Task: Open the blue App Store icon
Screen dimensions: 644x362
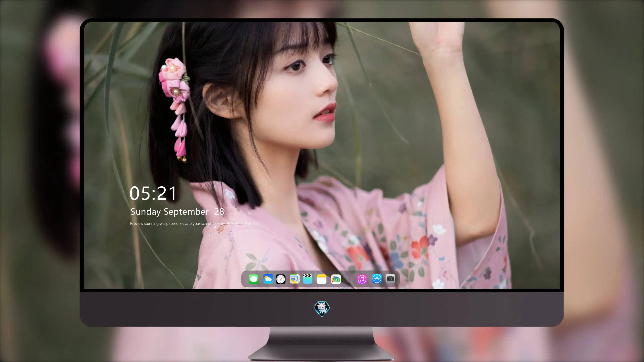Action: (x=377, y=279)
